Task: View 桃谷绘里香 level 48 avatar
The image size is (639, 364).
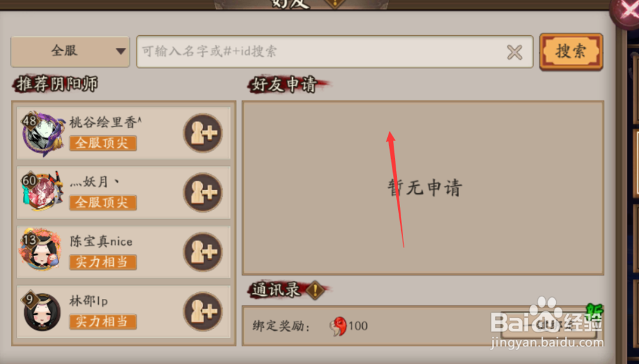Action: coord(43,133)
